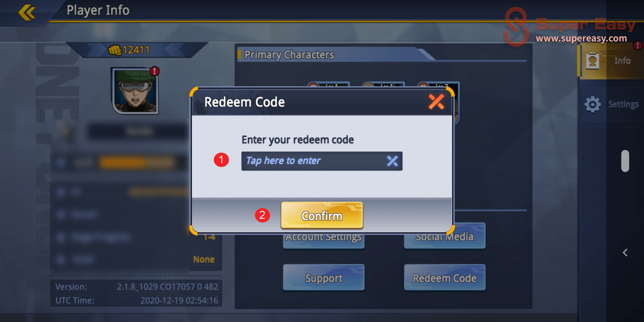The image size is (644, 322).
Task: Click the red alert badge on avatar
Action: pos(154,71)
